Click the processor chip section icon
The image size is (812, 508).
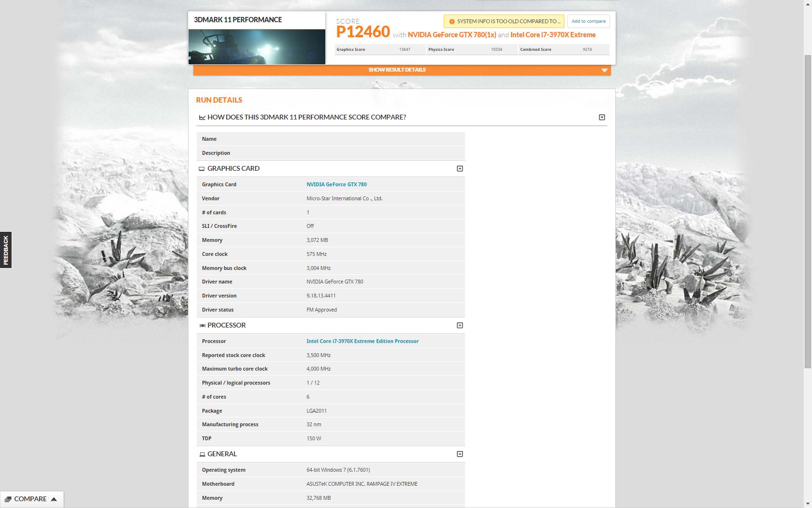(202, 326)
